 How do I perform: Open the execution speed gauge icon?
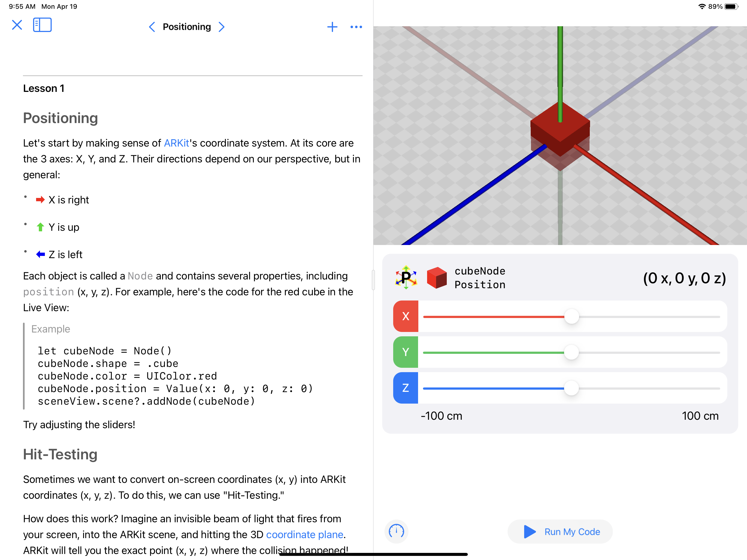[x=396, y=532]
